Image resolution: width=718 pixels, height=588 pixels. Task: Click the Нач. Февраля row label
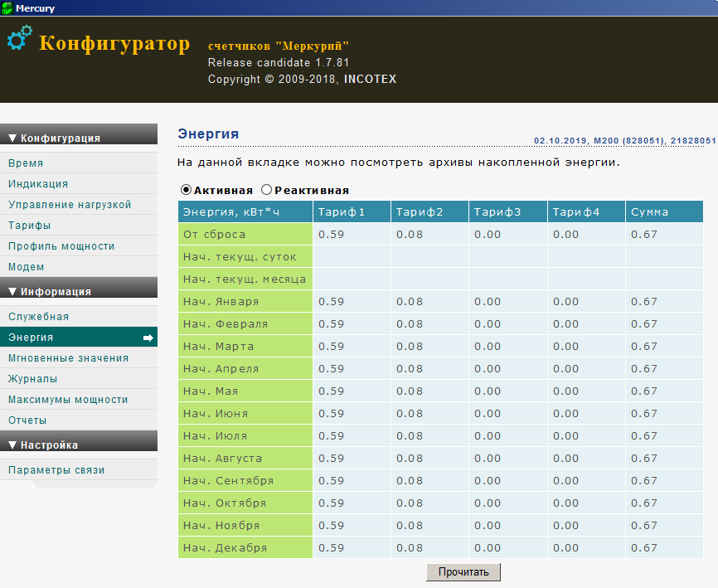click(x=245, y=323)
